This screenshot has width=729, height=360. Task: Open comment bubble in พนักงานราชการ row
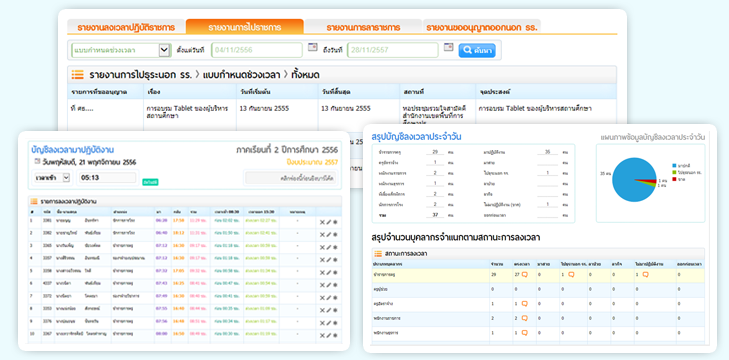pyautogui.click(x=524, y=319)
